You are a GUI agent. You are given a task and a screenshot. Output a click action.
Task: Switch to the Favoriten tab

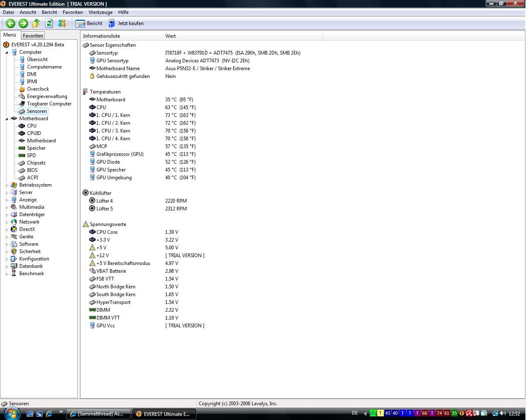(x=33, y=36)
